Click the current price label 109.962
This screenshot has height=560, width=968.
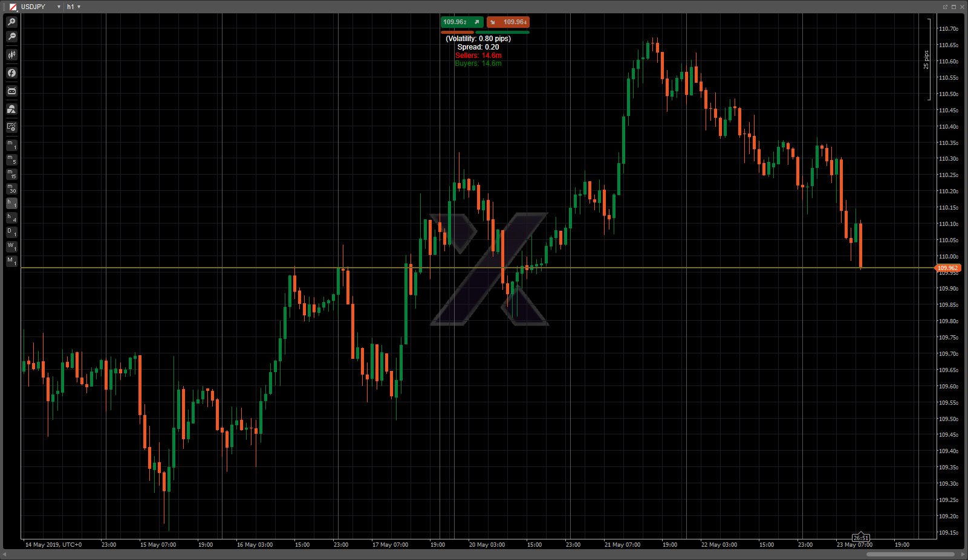[x=947, y=268]
